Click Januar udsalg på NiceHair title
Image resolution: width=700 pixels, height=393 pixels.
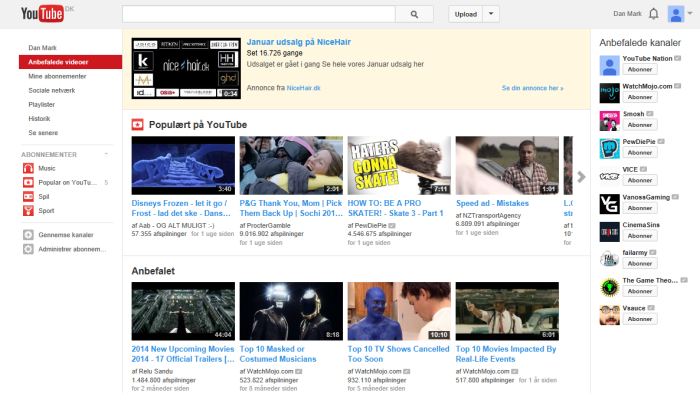[299, 42]
